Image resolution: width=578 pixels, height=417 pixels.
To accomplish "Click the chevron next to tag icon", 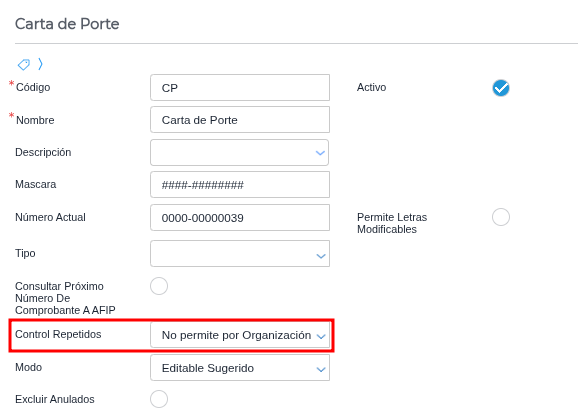I will click(x=40, y=64).
